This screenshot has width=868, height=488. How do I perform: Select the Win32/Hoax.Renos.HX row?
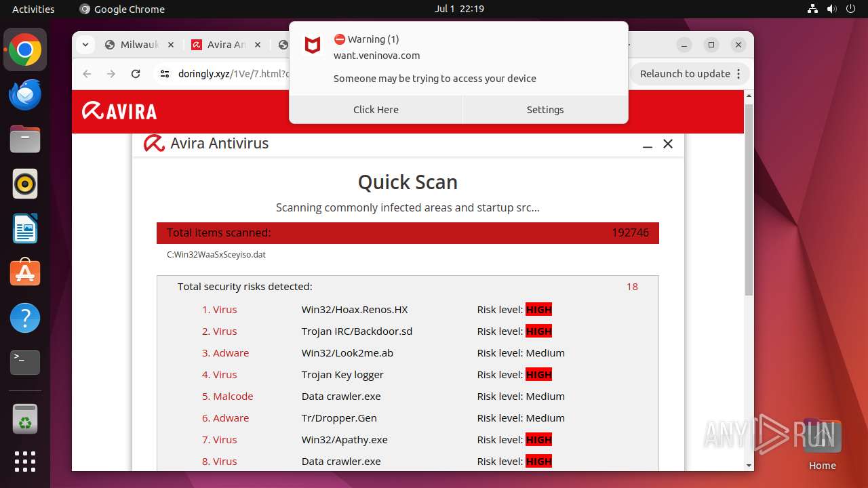(408, 310)
